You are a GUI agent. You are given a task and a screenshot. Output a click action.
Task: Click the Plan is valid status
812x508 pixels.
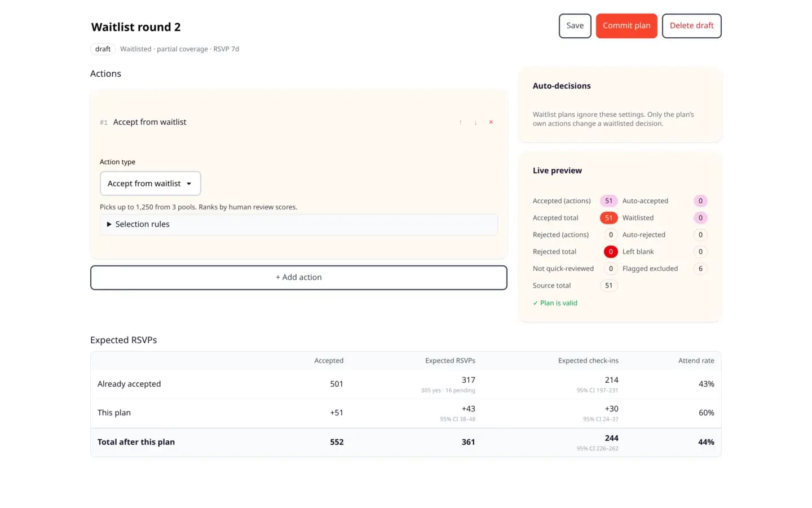[x=555, y=303]
